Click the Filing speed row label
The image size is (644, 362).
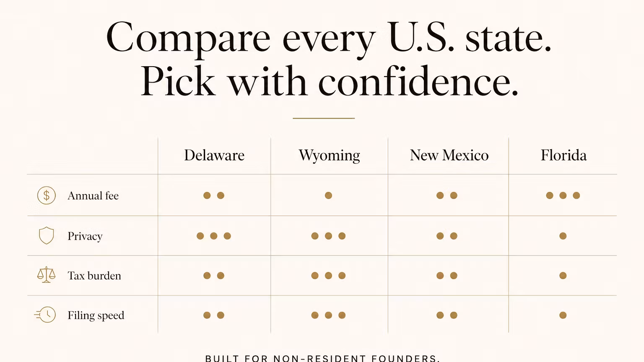(96, 315)
